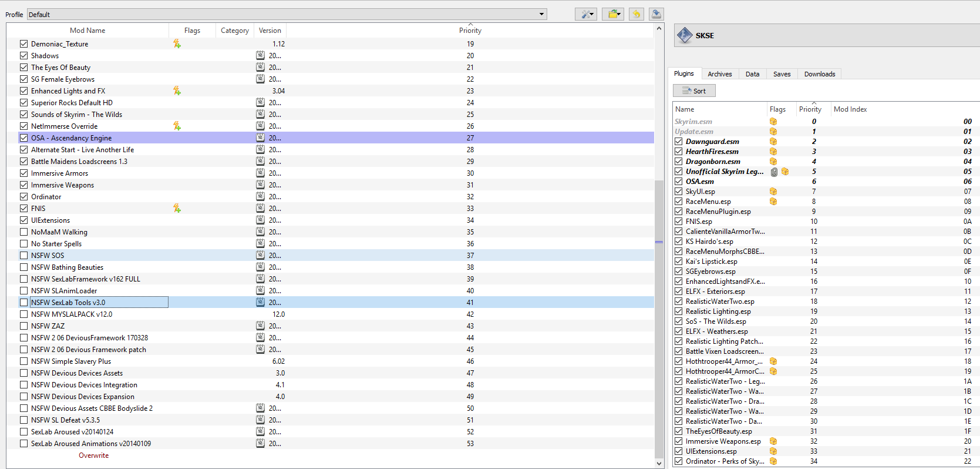980x469 pixels.
Task: Click the package flag icon for RaceMenu.esp
Action: pos(773,202)
